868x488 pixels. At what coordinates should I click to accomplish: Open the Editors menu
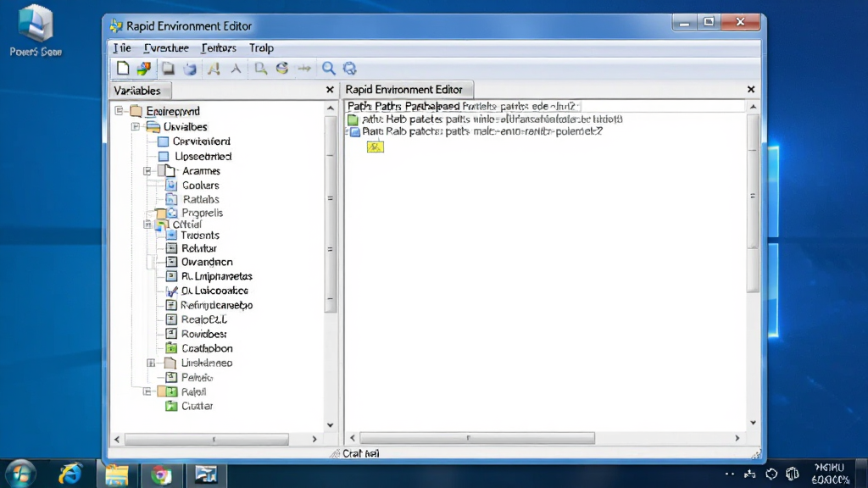219,48
